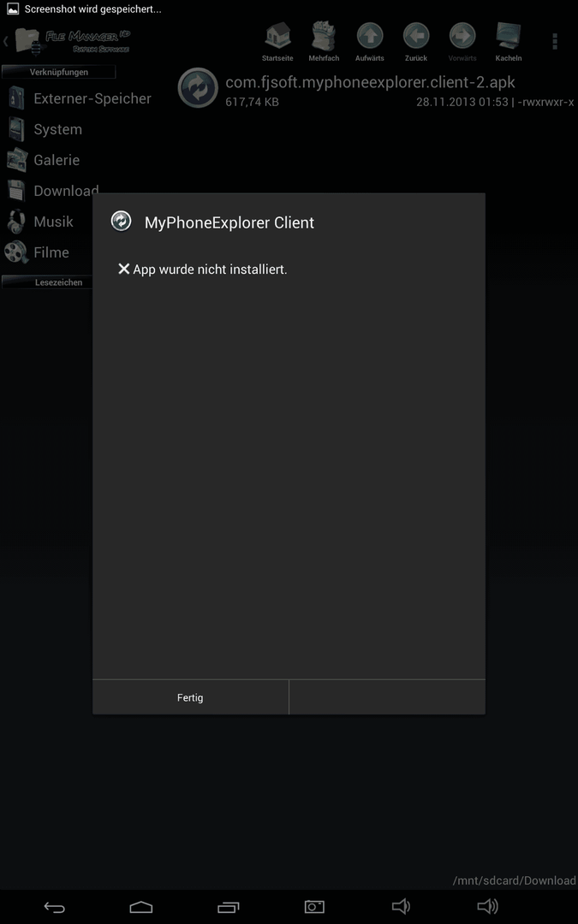Open the Musik shortcut
Viewport: 578px width, 924px height.
pyautogui.click(x=39, y=222)
